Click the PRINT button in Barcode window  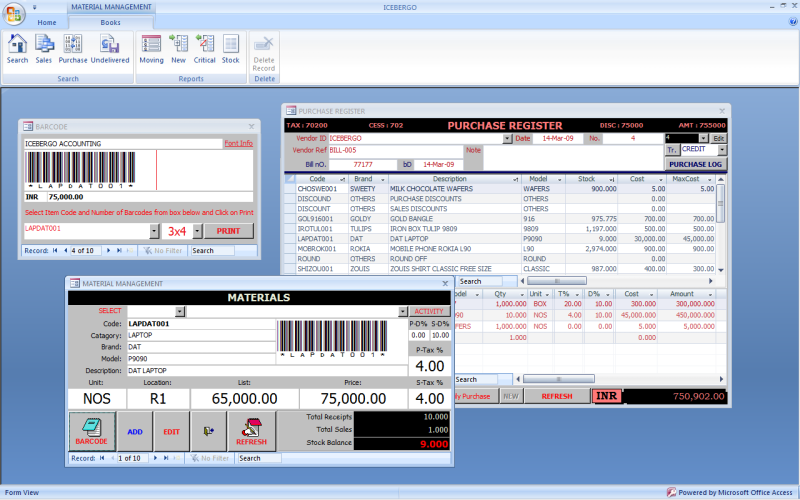pos(229,231)
